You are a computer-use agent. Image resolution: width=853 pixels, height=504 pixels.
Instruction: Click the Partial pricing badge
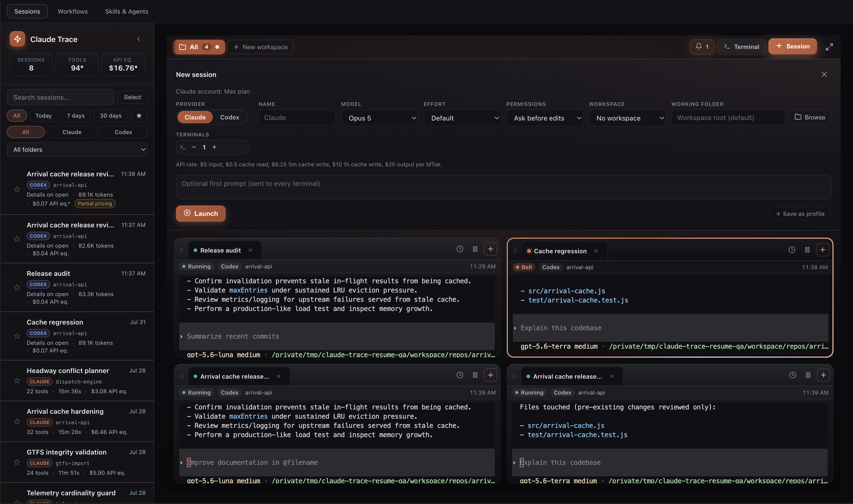pos(95,204)
